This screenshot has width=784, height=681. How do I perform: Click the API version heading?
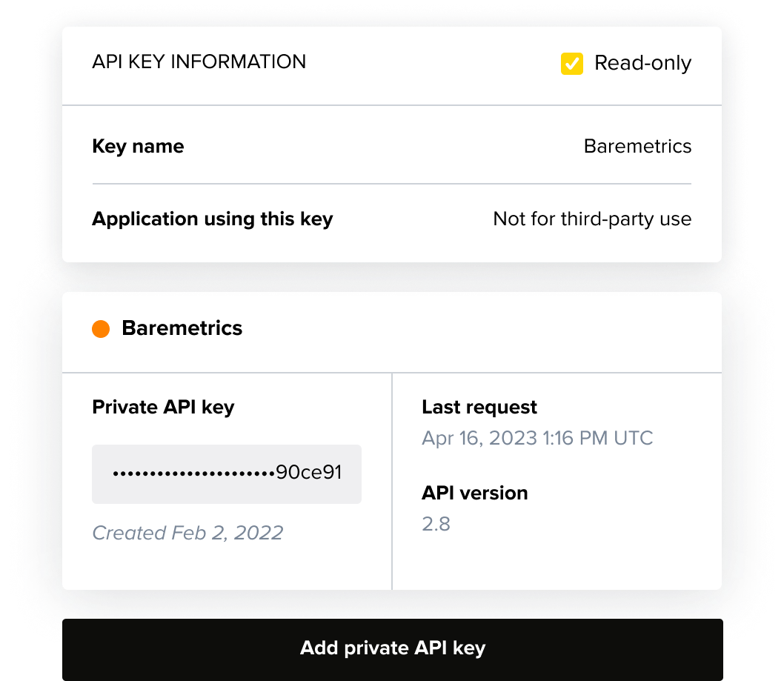pyautogui.click(x=474, y=492)
